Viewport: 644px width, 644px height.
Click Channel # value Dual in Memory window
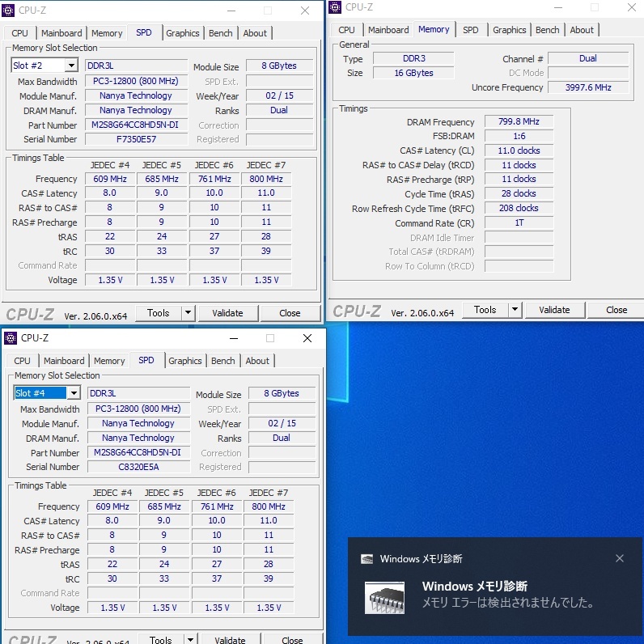tap(588, 58)
